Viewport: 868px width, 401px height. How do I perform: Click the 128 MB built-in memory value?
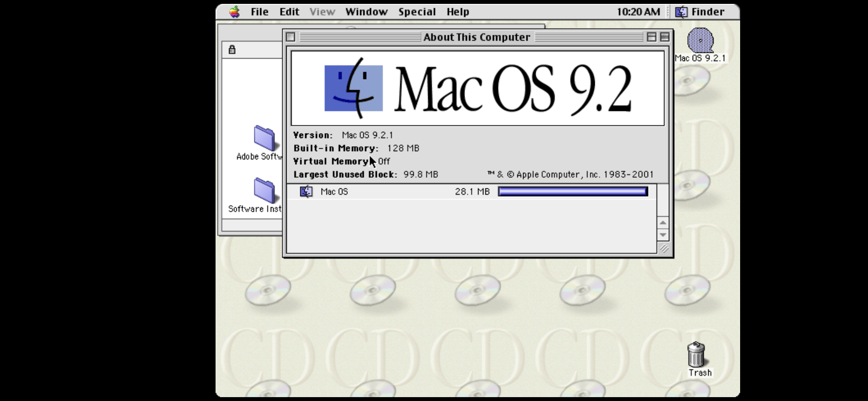pyautogui.click(x=403, y=148)
